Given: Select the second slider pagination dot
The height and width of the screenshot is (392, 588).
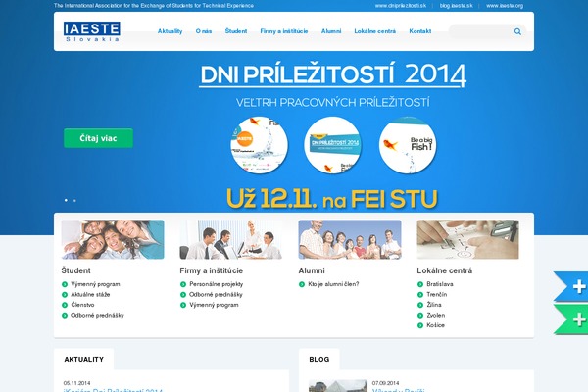Looking at the screenshot, I should click(x=74, y=200).
